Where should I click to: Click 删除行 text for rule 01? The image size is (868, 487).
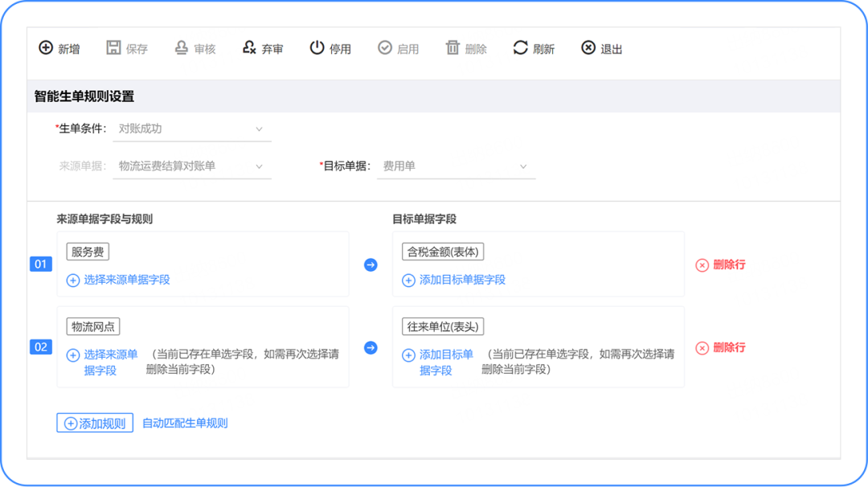(x=729, y=264)
